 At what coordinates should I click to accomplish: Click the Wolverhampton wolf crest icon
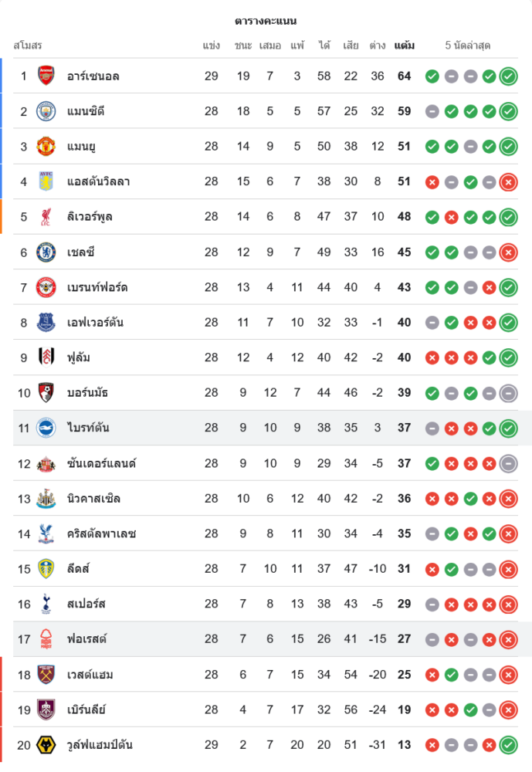[x=46, y=745]
